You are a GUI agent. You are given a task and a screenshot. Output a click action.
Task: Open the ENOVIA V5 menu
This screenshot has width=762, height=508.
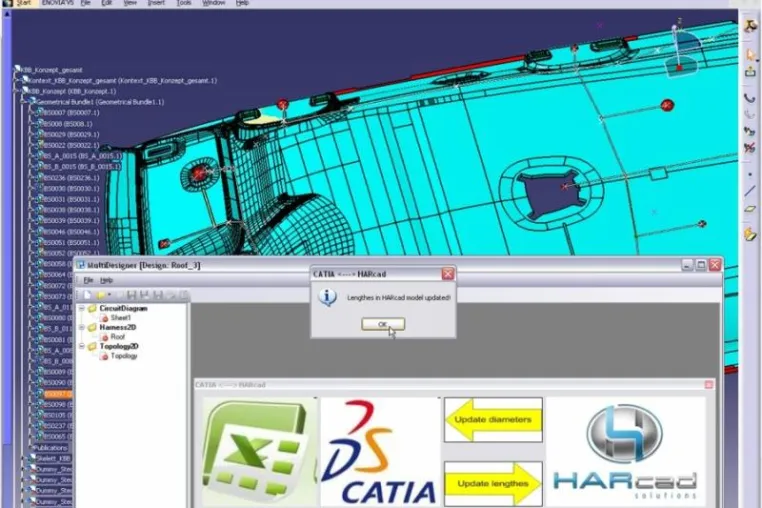coord(57,3)
